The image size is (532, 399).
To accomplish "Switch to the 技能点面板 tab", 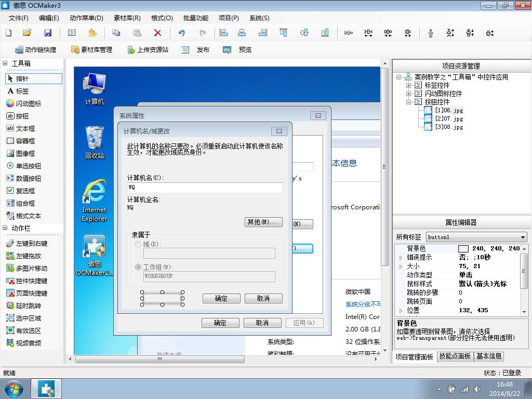I will 455,356.
